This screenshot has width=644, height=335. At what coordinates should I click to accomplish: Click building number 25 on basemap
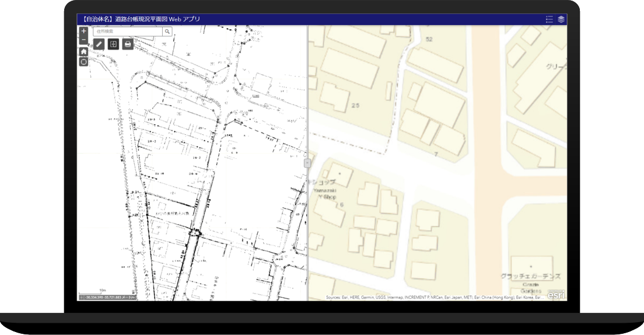pos(356,106)
